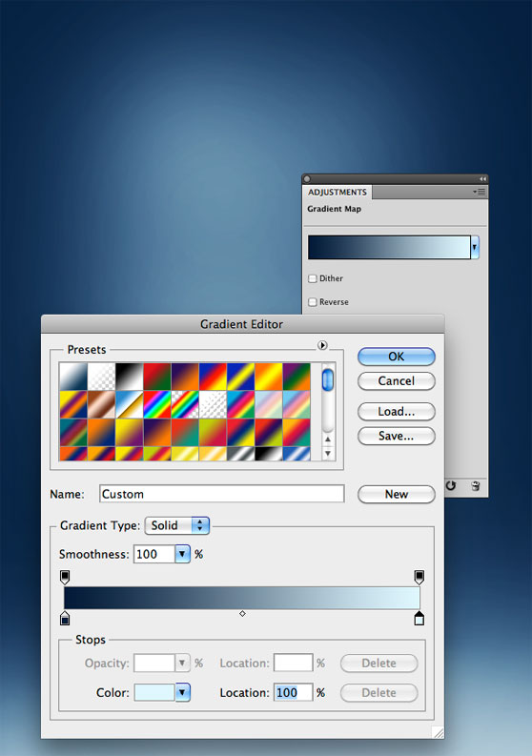Click the Save... button
This screenshot has width=532, height=756.
coord(397,436)
